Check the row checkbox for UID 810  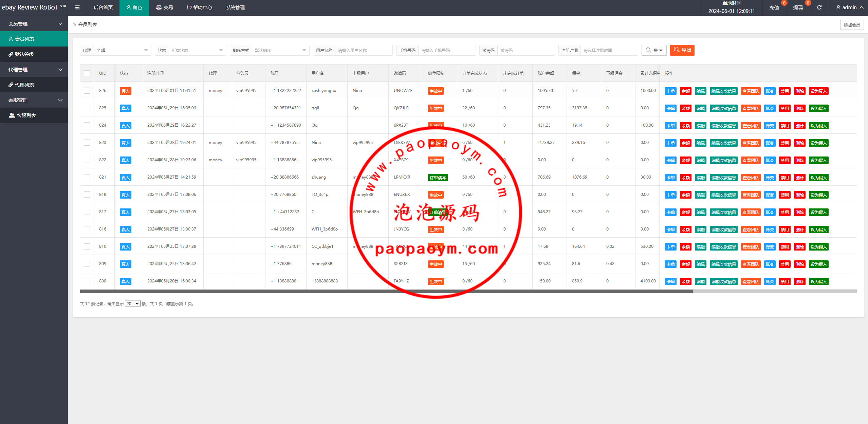pyautogui.click(x=87, y=246)
